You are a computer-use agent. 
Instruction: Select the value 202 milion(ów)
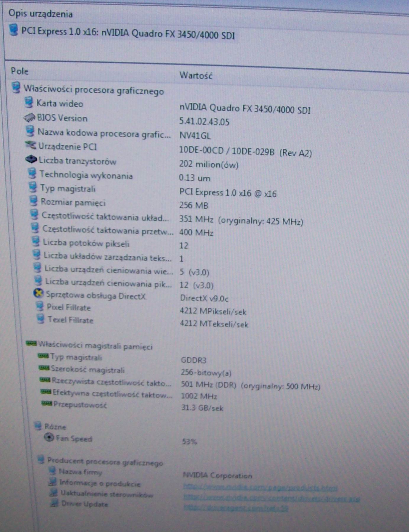pyautogui.click(x=208, y=164)
